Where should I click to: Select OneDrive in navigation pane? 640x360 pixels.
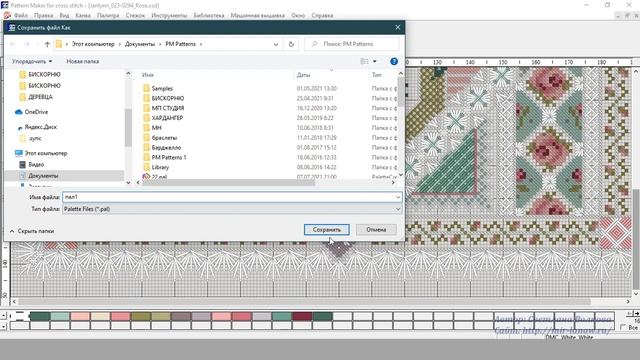[x=36, y=112]
